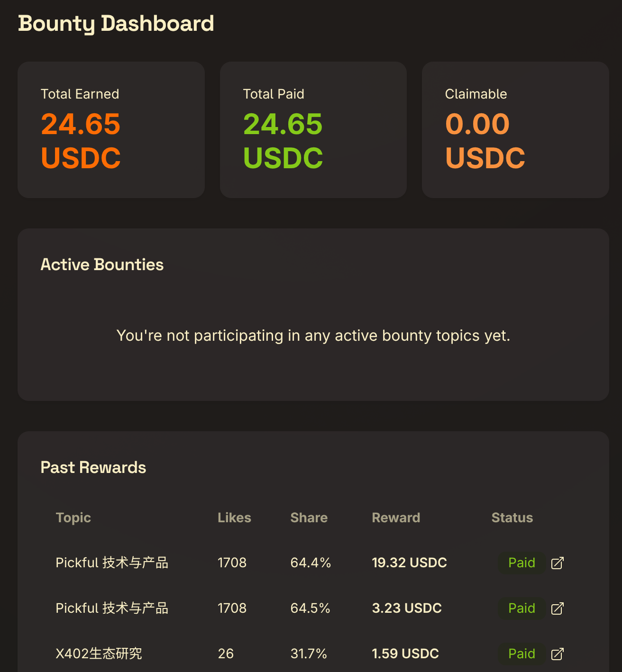Click the Bounty Dashboard page title
This screenshot has width=622, height=672.
116,24
